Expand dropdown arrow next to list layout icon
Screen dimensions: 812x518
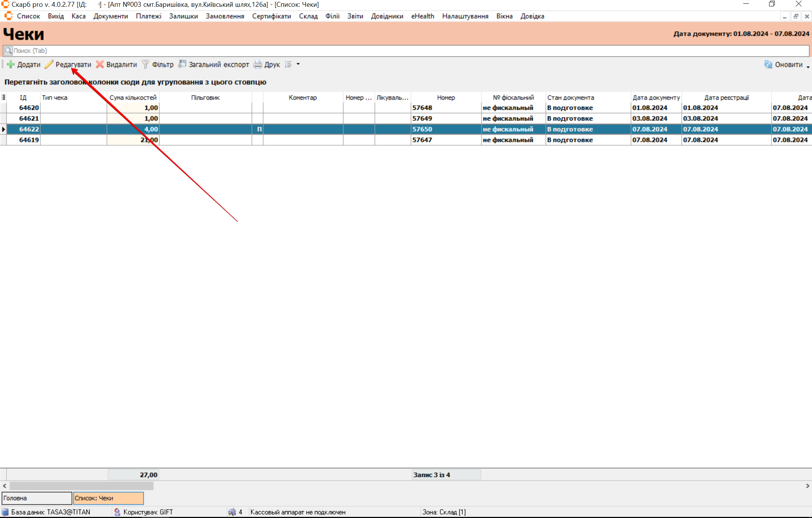point(298,64)
